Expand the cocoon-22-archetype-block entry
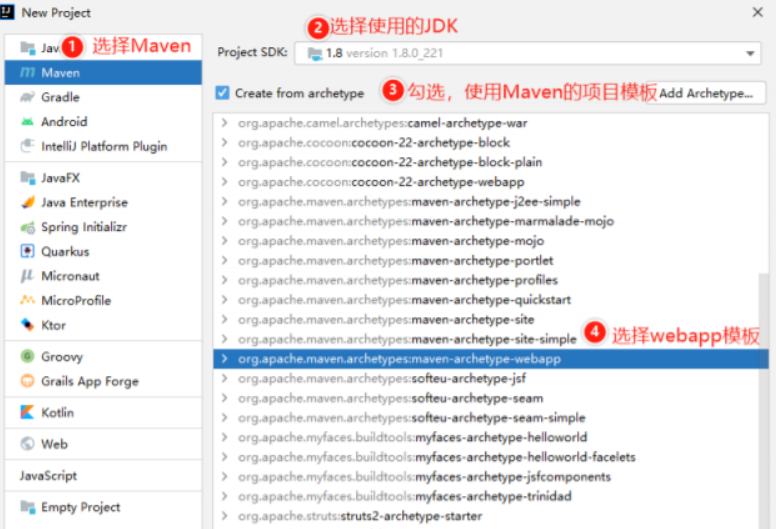Viewport: 776px width, 529px height. point(225,143)
